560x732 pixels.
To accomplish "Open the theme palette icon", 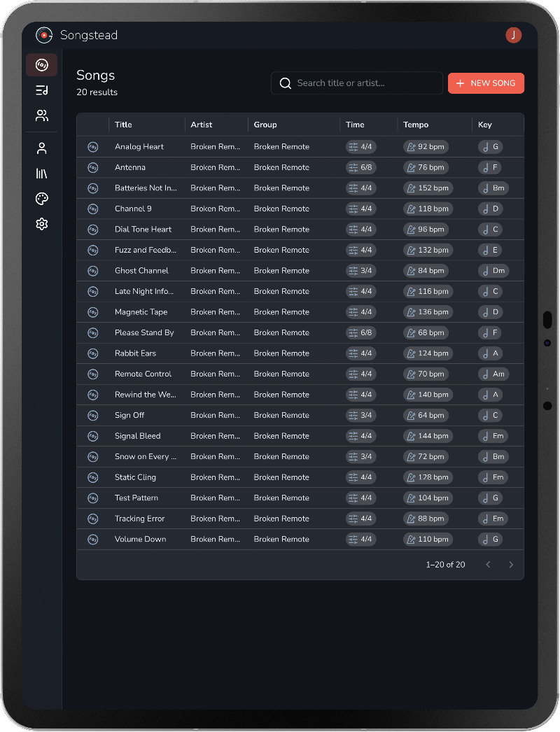I will pyautogui.click(x=41, y=199).
